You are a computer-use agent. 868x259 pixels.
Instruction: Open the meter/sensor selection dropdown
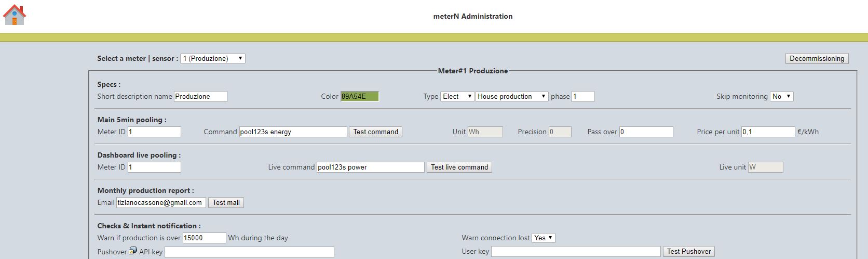point(213,58)
